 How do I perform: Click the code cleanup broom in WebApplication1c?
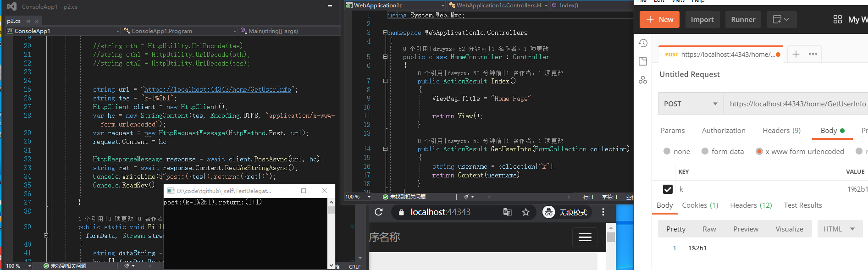pyautogui.click(x=466, y=197)
